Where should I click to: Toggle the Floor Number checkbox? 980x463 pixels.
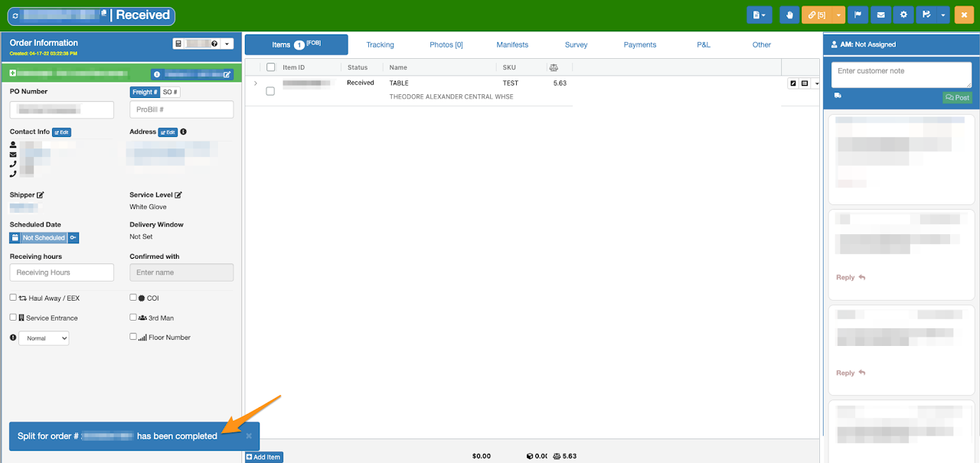tap(133, 337)
